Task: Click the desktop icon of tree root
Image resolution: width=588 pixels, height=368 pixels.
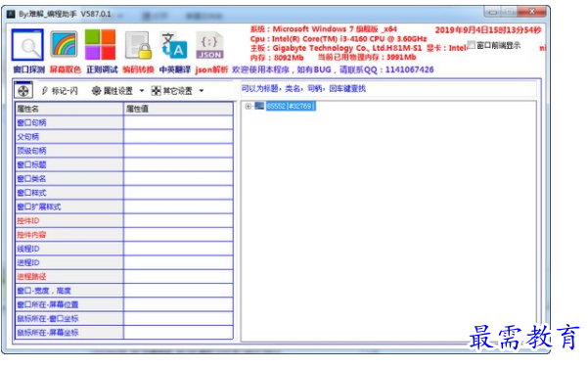Action: click(259, 106)
